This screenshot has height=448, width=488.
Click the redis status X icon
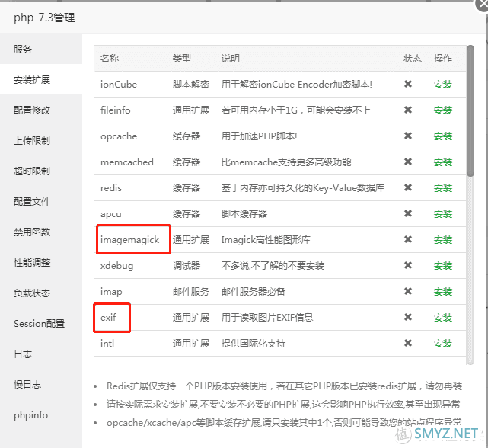pos(408,187)
